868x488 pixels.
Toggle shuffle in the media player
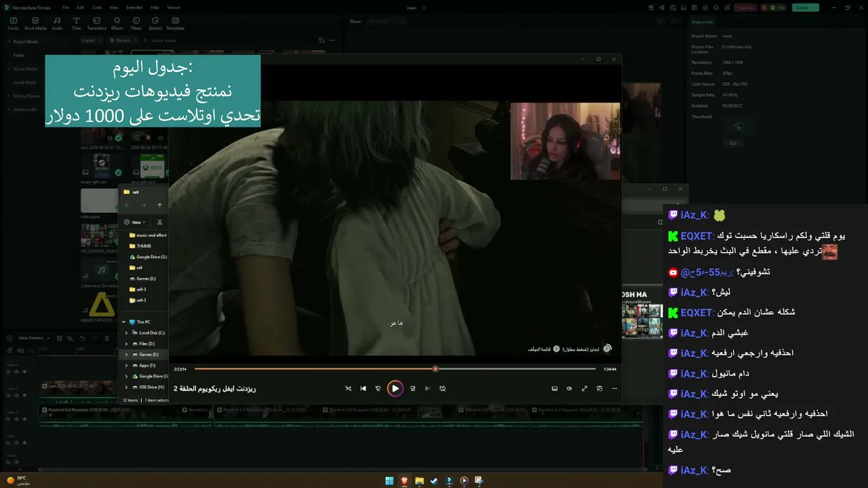(348, 388)
